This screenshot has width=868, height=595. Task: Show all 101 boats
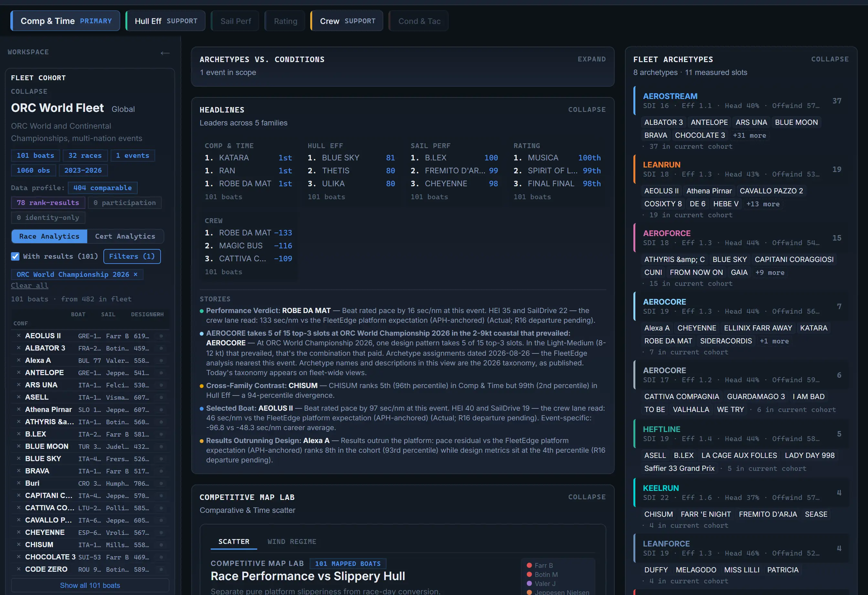pyautogui.click(x=90, y=585)
